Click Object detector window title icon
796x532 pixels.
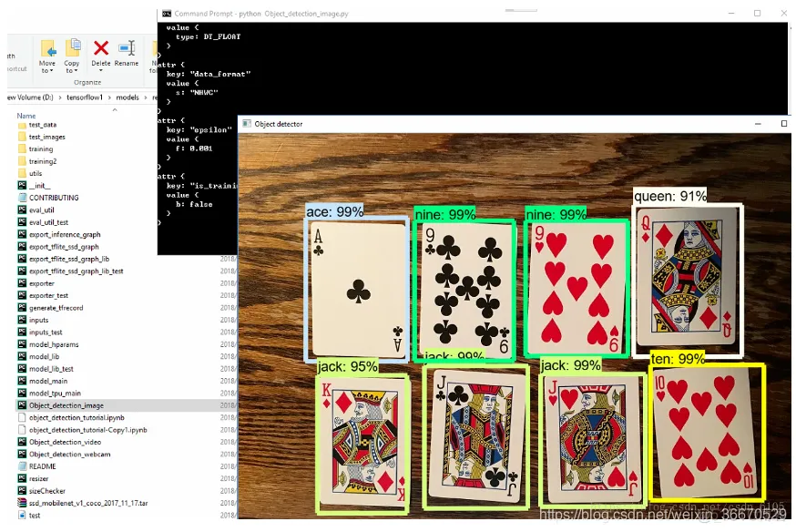[247, 124]
